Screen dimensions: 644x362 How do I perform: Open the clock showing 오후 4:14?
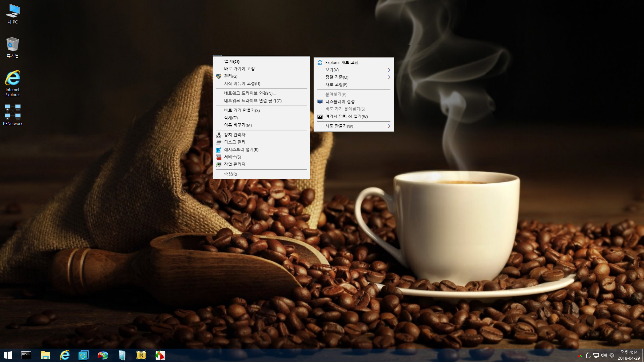(x=629, y=355)
